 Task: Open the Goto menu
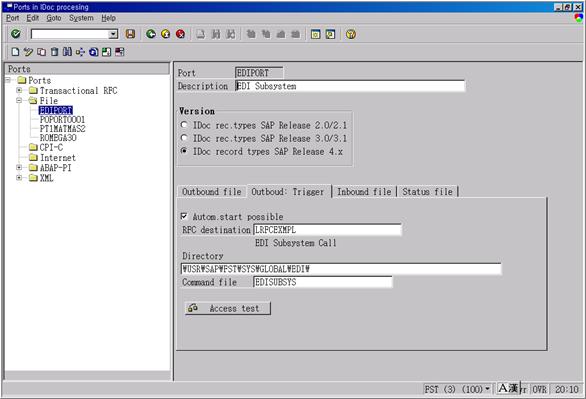tap(53, 18)
